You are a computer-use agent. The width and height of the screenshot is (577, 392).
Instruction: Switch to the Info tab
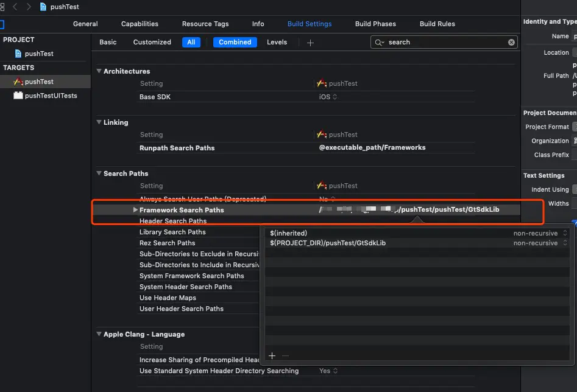coord(258,24)
